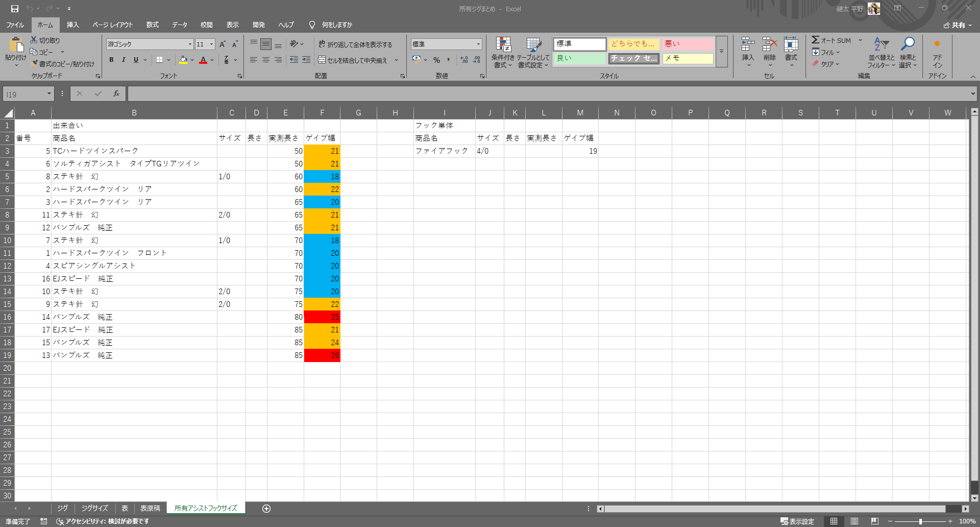980x527 pixels.
Task: Apply the 悪い (Bad) cell style swatch
Action: [687, 44]
